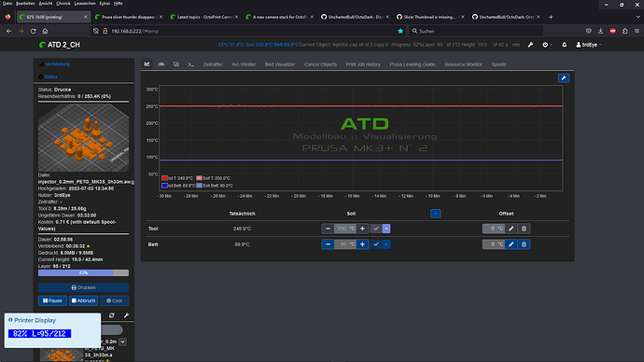Open the GCode viewer tab icon
The image size is (644, 362).
coord(175,64)
